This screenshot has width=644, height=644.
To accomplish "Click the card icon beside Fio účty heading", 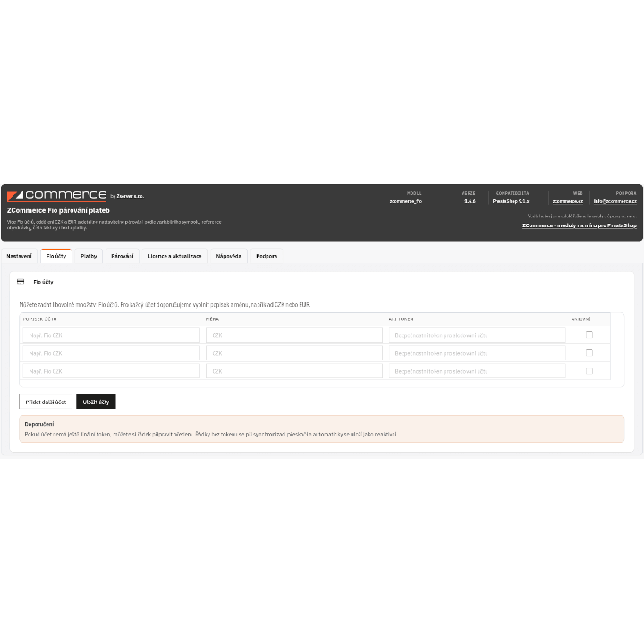I will [x=21, y=282].
